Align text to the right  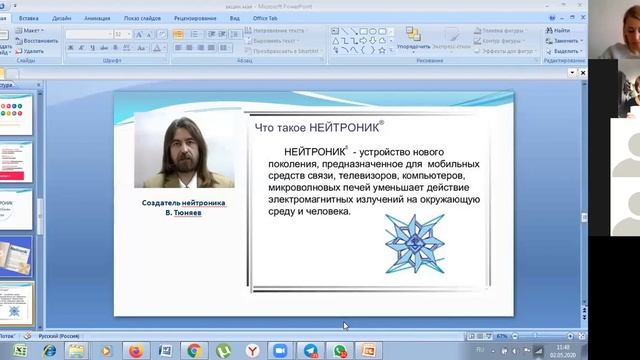coord(200,48)
